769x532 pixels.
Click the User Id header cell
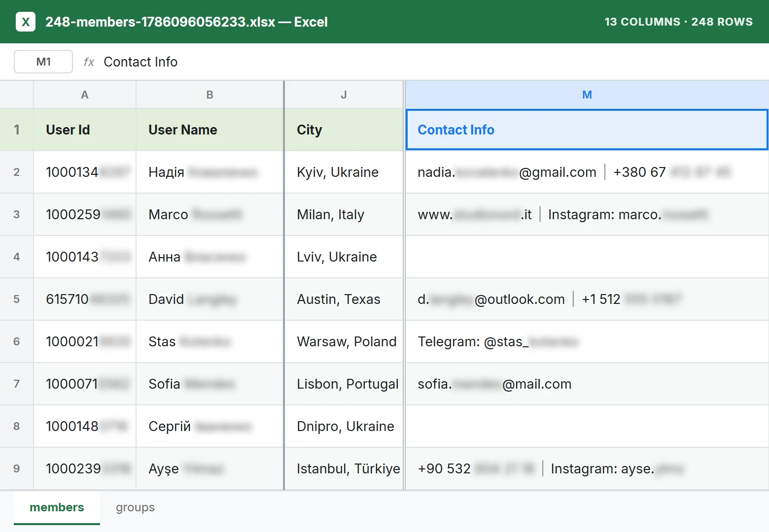click(x=85, y=130)
